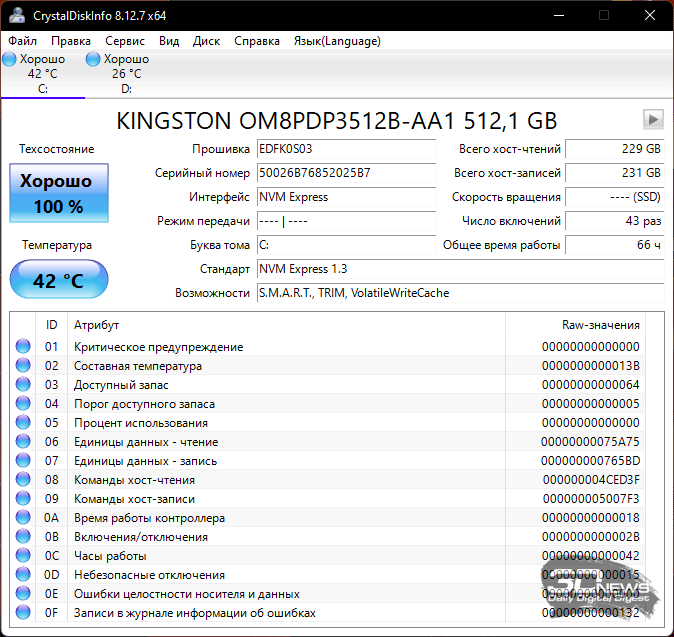Screen dimensions: 674x637
Task: Select the Критическое предупреждение attribute text
Action: pyautogui.click(x=159, y=347)
